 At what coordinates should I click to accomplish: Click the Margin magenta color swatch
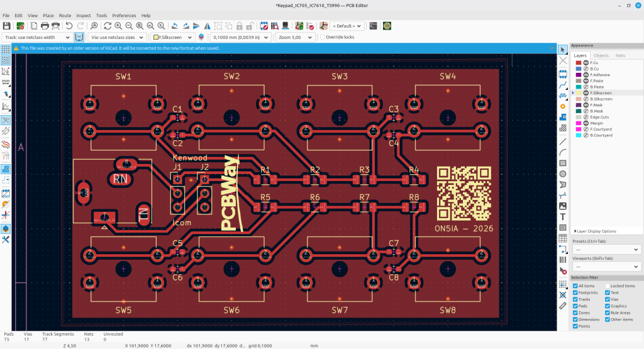pos(579,123)
